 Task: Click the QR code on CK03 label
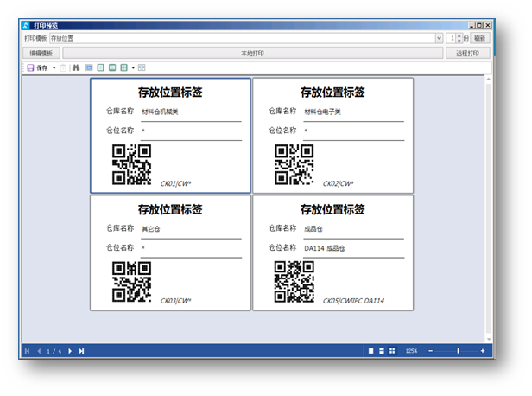[x=131, y=282]
